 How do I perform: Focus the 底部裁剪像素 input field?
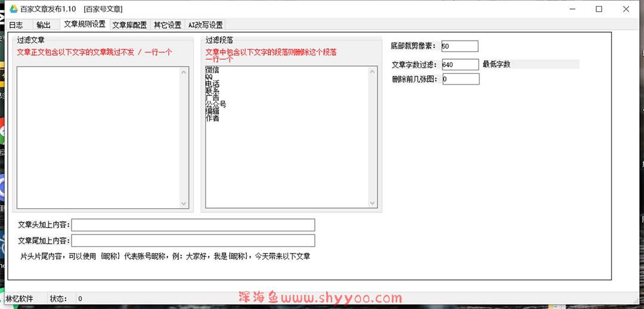(x=460, y=46)
